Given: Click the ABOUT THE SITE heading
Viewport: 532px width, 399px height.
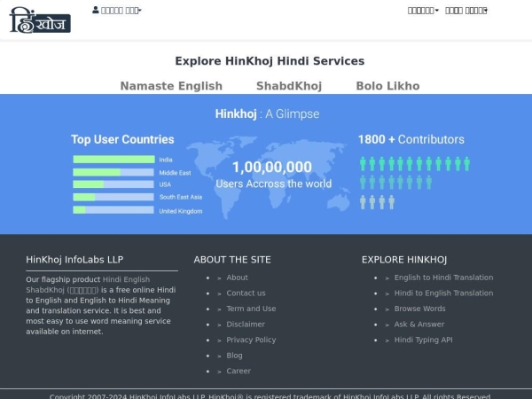Looking at the screenshot, I should pos(232,260).
